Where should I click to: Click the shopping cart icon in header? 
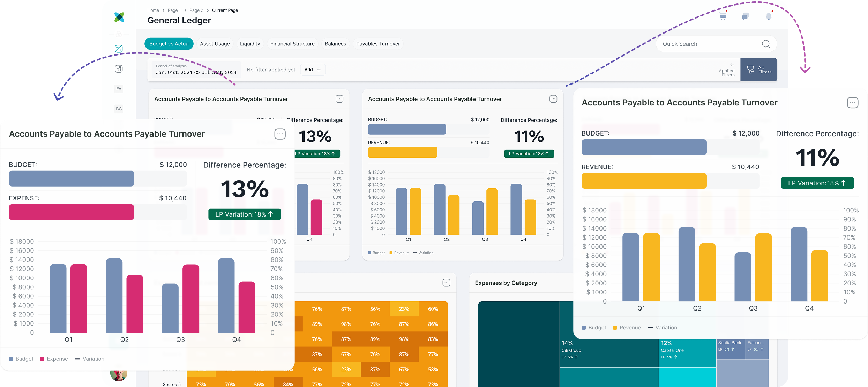click(x=723, y=16)
